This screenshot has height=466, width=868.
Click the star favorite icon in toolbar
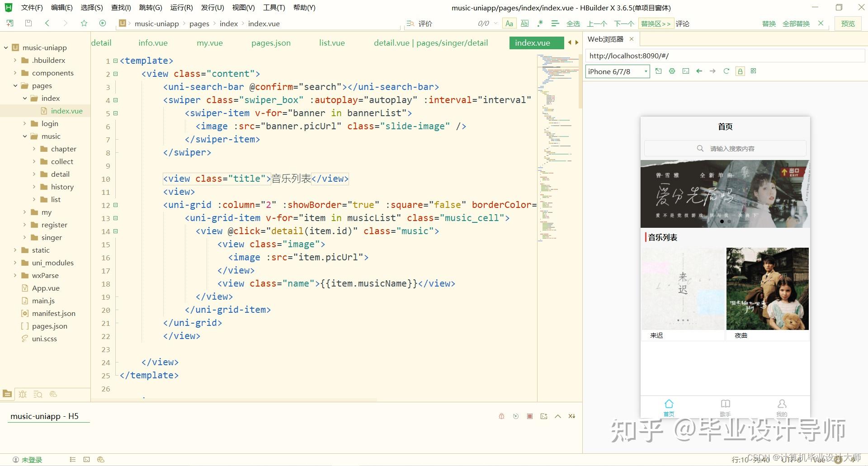click(84, 23)
